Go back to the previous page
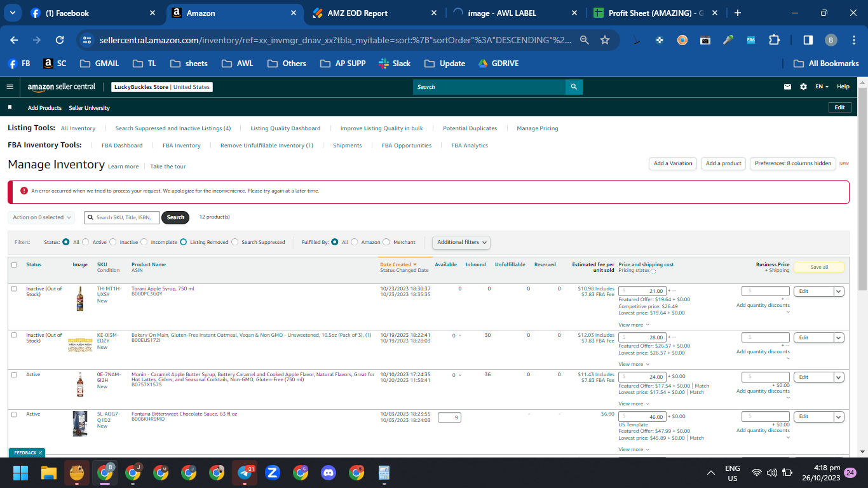The height and width of the screenshot is (488, 868). pos(14,40)
